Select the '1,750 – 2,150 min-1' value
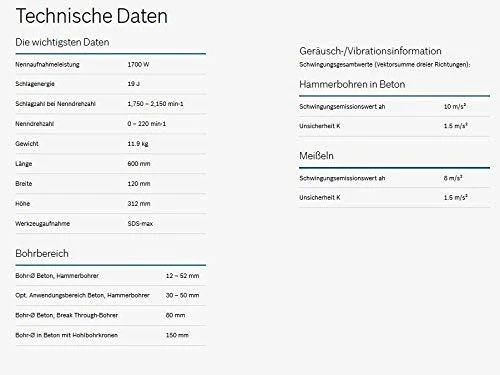The image size is (500, 375). pos(155,104)
